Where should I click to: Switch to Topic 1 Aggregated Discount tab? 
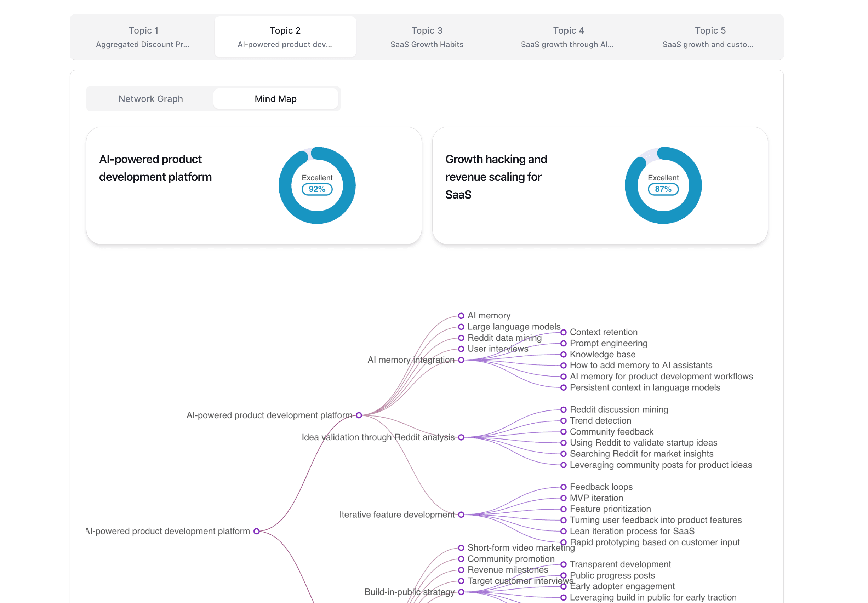click(x=143, y=37)
